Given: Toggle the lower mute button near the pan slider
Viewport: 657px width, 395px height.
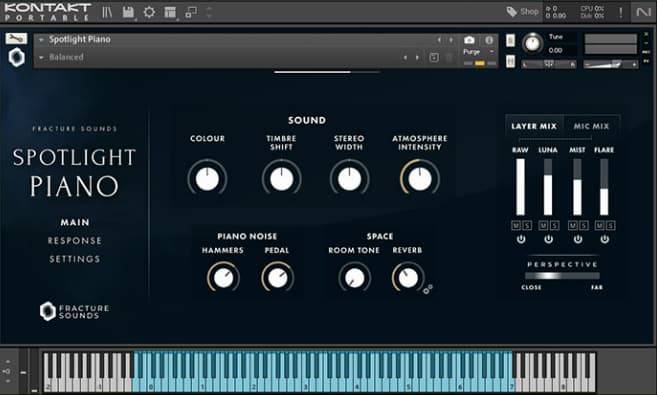Looking at the screenshot, I should point(510,62).
